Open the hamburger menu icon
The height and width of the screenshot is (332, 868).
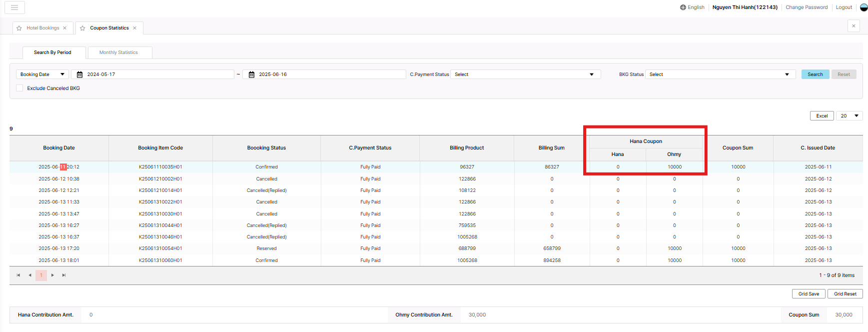(14, 7)
